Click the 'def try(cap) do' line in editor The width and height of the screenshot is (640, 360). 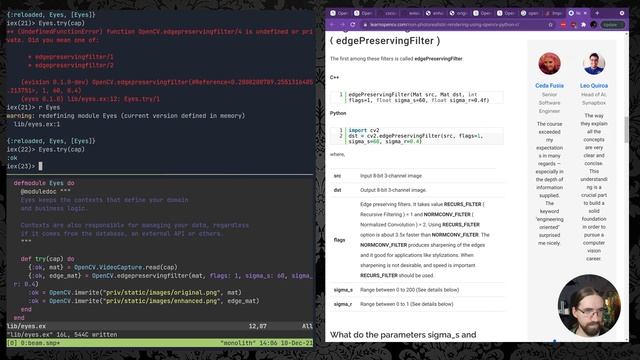pyautogui.click(x=47, y=259)
